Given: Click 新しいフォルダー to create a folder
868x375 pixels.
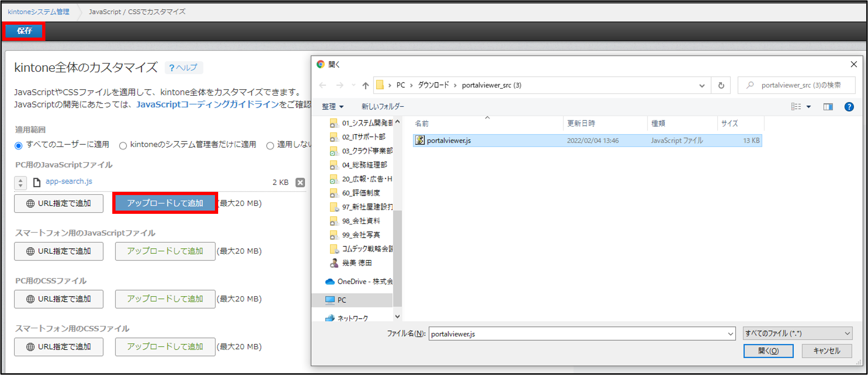Looking at the screenshot, I should point(383,107).
